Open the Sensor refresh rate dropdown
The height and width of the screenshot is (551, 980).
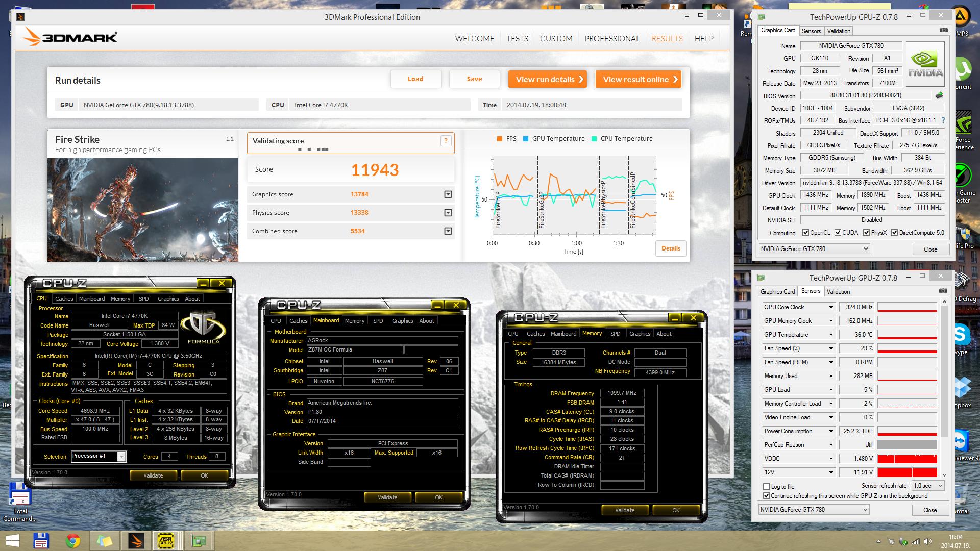tap(928, 486)
